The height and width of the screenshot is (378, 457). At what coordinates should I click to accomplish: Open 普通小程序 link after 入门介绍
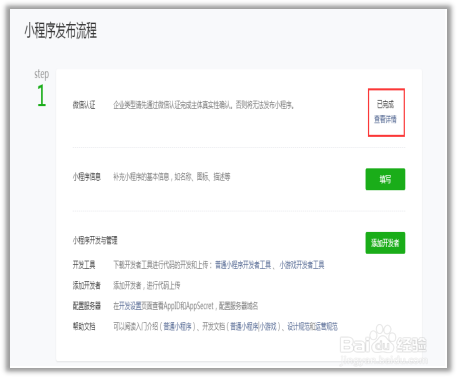(177, 326)
